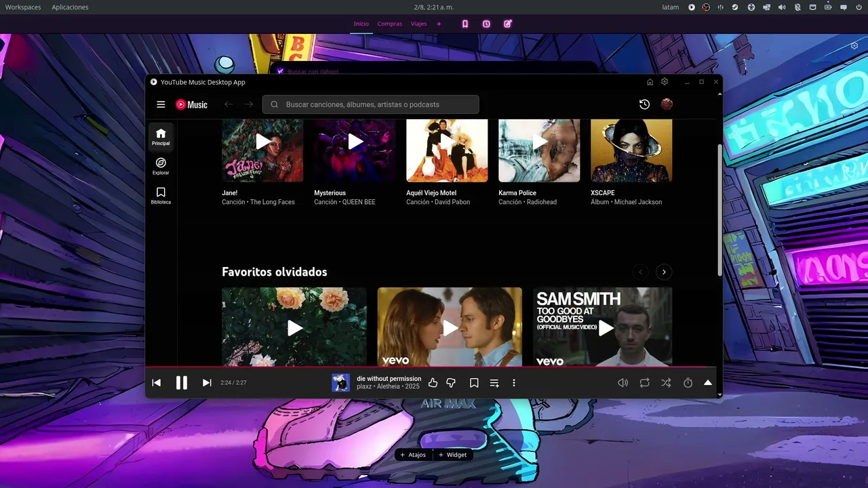This screenshot has width=868, height=488.
Task: Switch to the Viajes tab
Action: (418, 24)
